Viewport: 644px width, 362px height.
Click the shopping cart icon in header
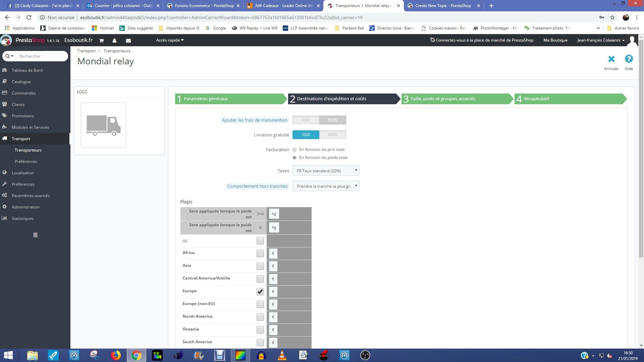click(101, 41)
